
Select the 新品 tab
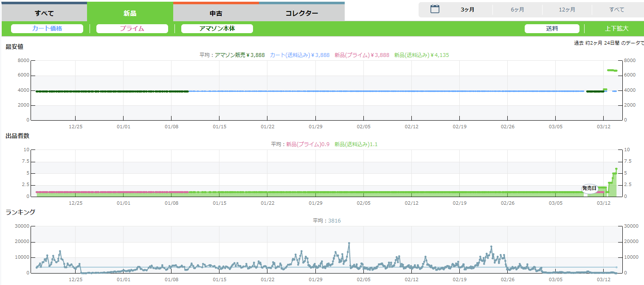tap(130, 13)
